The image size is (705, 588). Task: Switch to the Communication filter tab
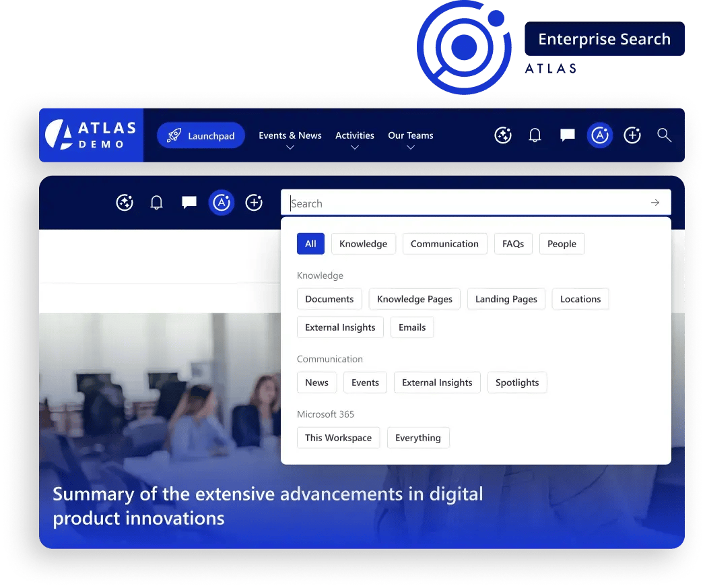pos(444,243)
